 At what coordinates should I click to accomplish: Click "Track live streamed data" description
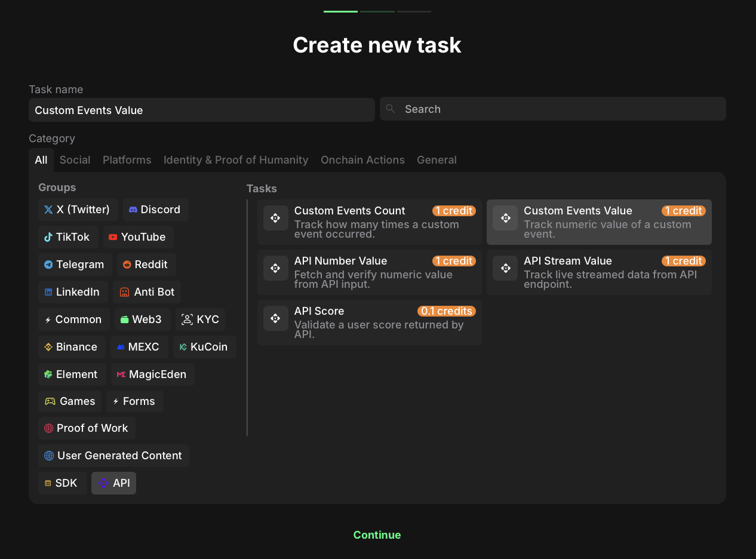[610, 279]
